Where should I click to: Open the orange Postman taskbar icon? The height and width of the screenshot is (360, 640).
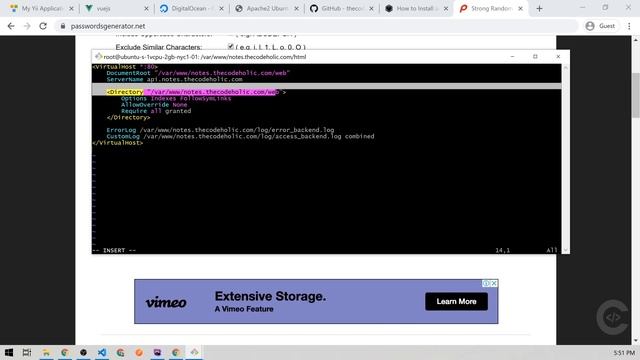[139, 352]
